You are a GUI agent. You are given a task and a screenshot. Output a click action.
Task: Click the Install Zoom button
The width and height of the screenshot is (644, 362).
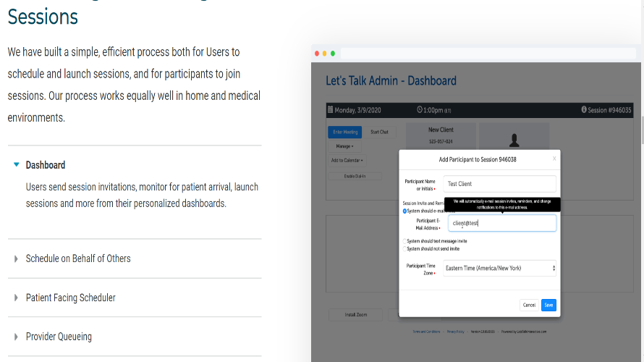point(356,315)
